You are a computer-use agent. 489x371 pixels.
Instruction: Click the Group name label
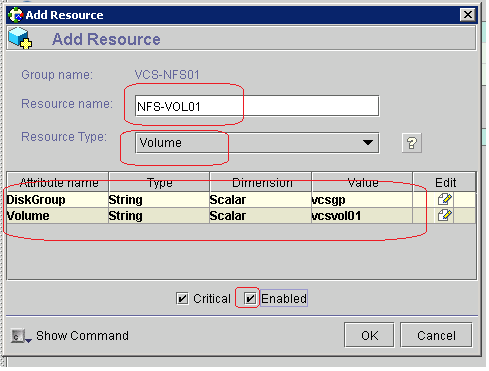pos(57,75)
